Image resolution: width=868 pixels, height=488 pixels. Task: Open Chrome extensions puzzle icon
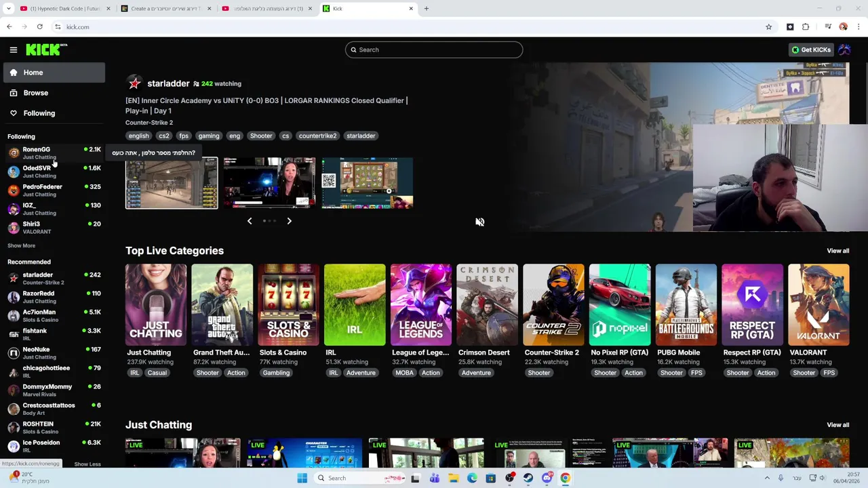click(x=806, y=27)
